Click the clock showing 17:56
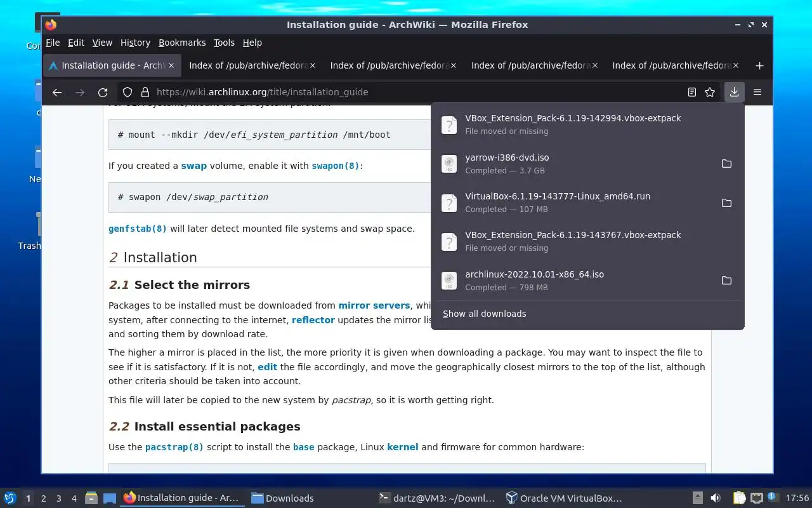 tap(797, 498)
